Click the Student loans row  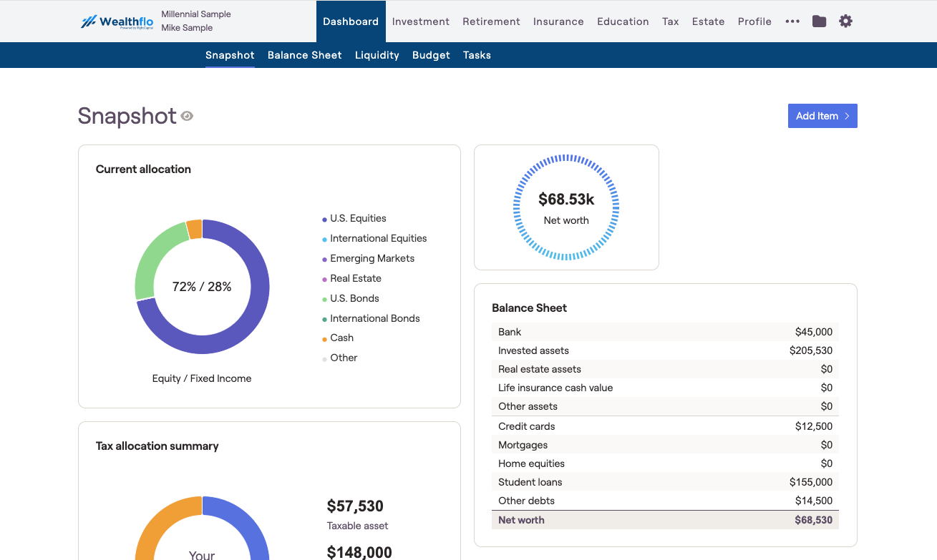[x=665, y=482]
